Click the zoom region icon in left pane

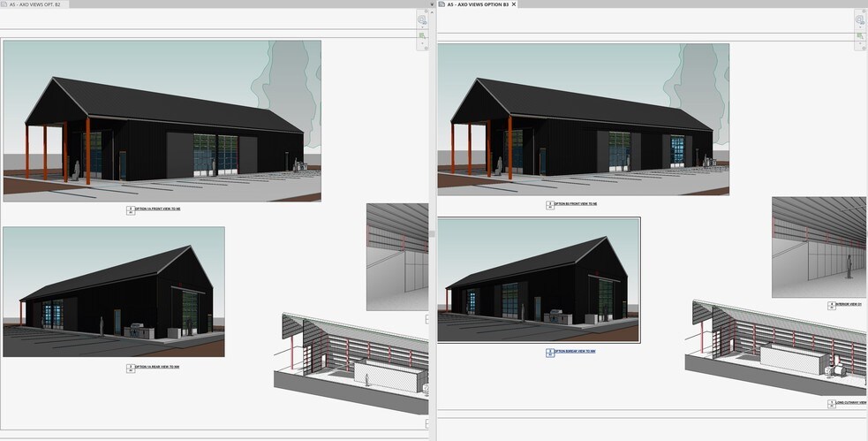[422, 36]
